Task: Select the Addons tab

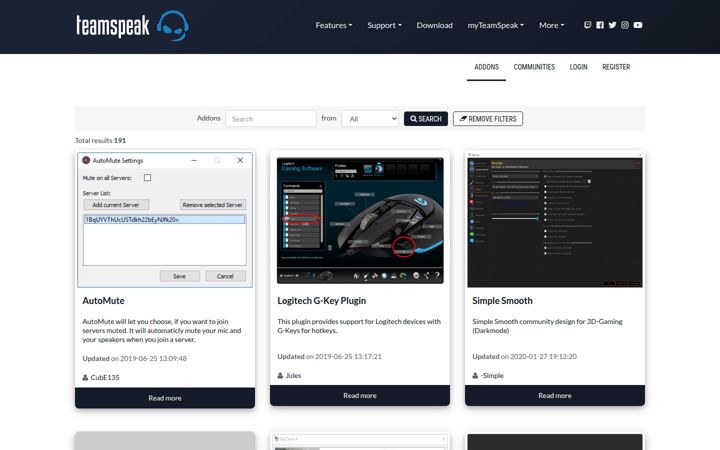Action: tap(486, 67)
